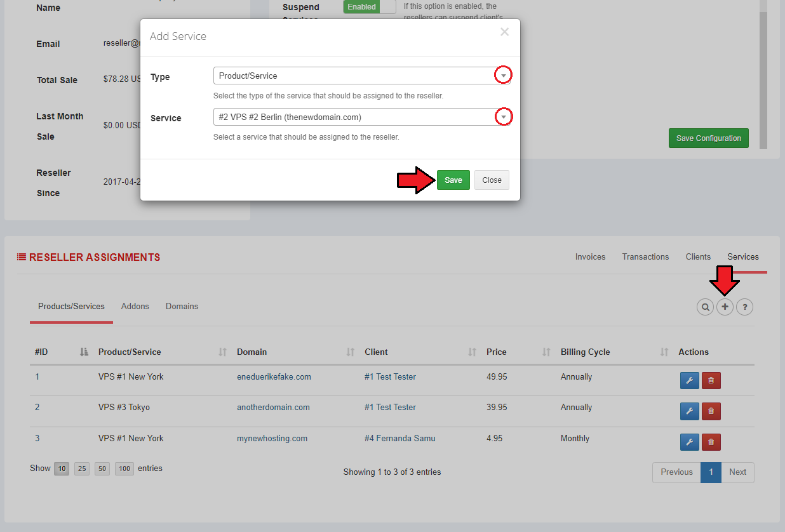Click Close in Add Service dialog

[492, 180]
